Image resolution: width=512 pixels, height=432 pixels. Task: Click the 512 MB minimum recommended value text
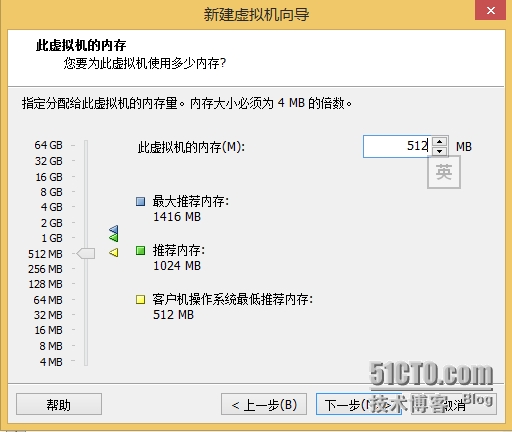pyautogui.click(x=173, y=315)
